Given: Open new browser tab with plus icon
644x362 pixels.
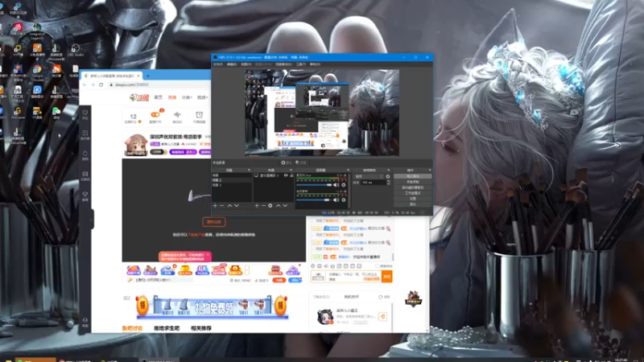Looking at the screenshot, I should coord(148,76).
